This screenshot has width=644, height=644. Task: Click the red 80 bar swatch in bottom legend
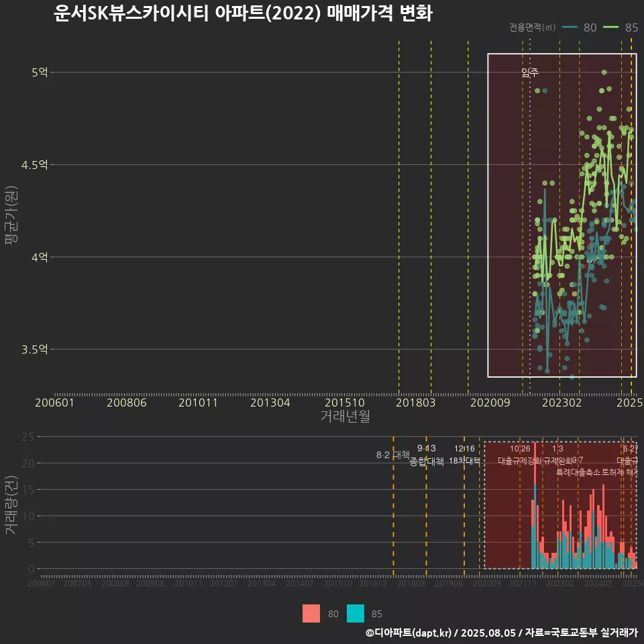click(311, 614)
